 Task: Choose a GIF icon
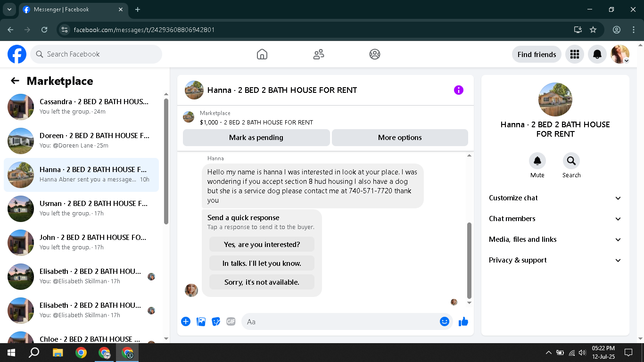pyautogui.click(x=231, y=321)
